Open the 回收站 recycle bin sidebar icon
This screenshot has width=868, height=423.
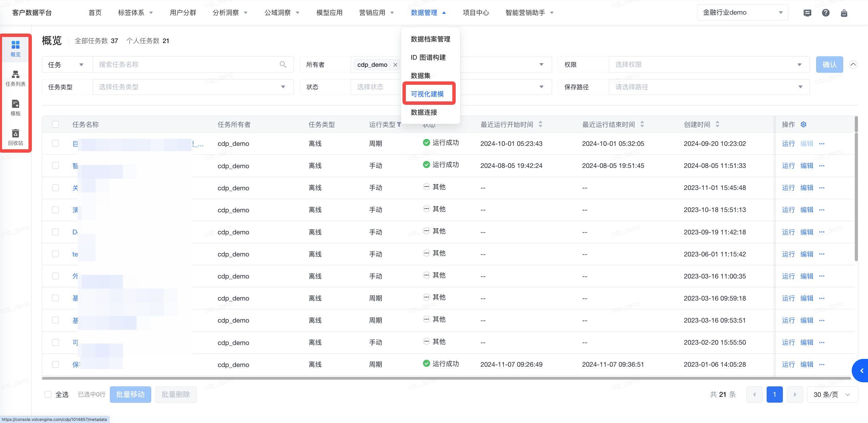[x=16, y=137]
